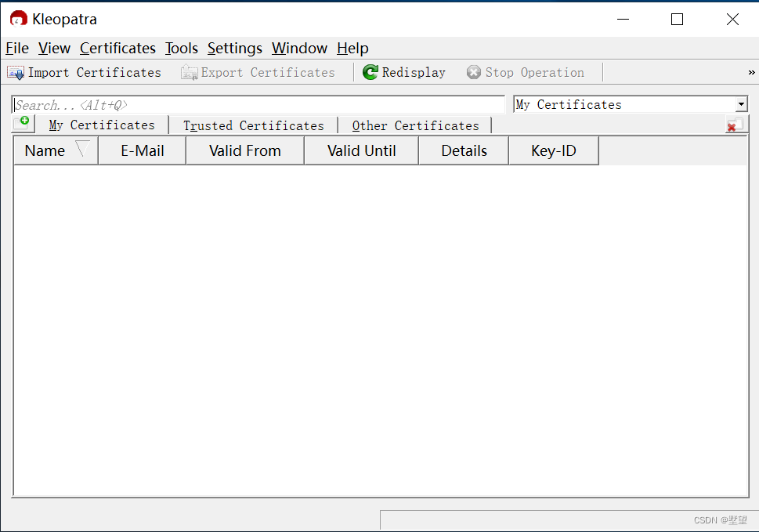This screenshot has height=532, width=759.
Task: Focus the Search certificates field
Action: (258, 104)
